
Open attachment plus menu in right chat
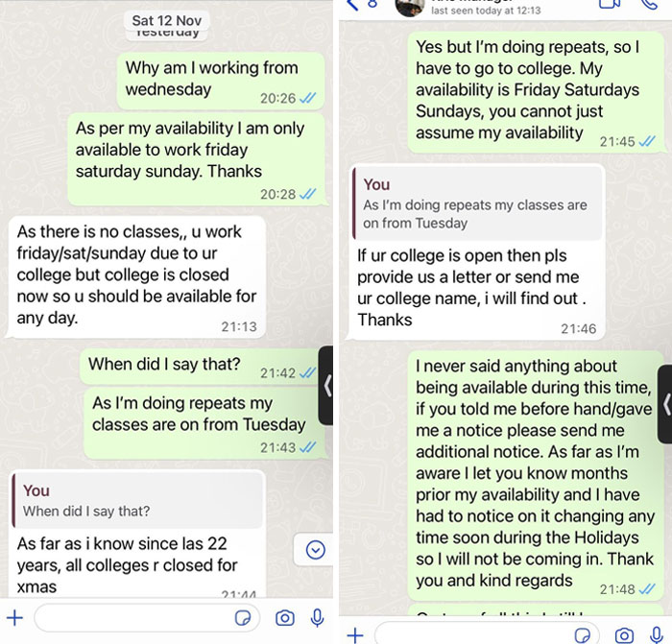(x=354, y=634)
